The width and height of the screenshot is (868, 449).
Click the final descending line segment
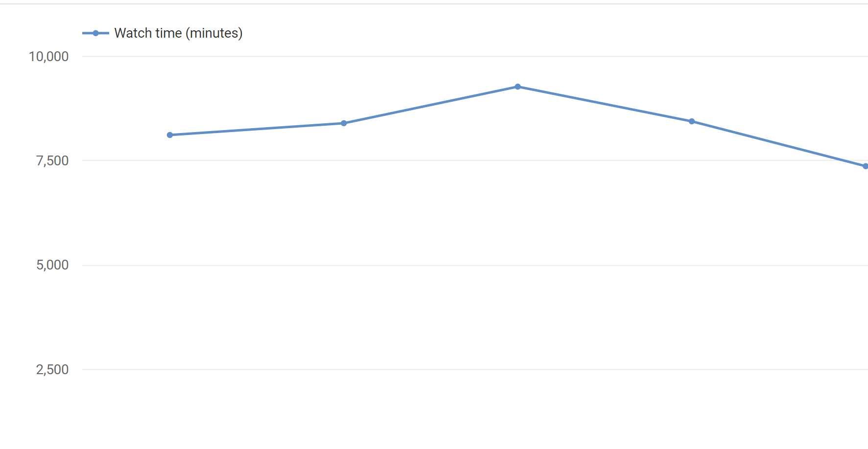point(778,144)
